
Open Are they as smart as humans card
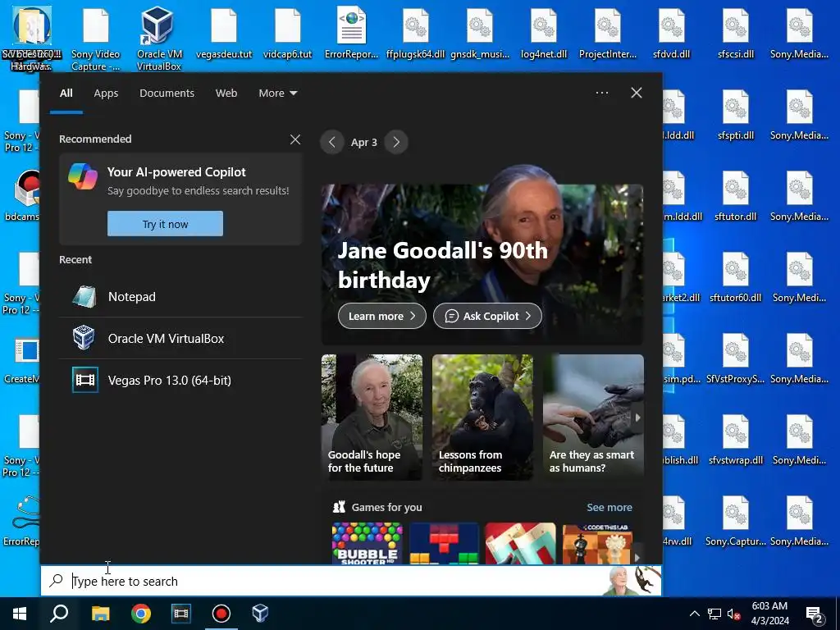pyautogui.click(x=593, y=417)
